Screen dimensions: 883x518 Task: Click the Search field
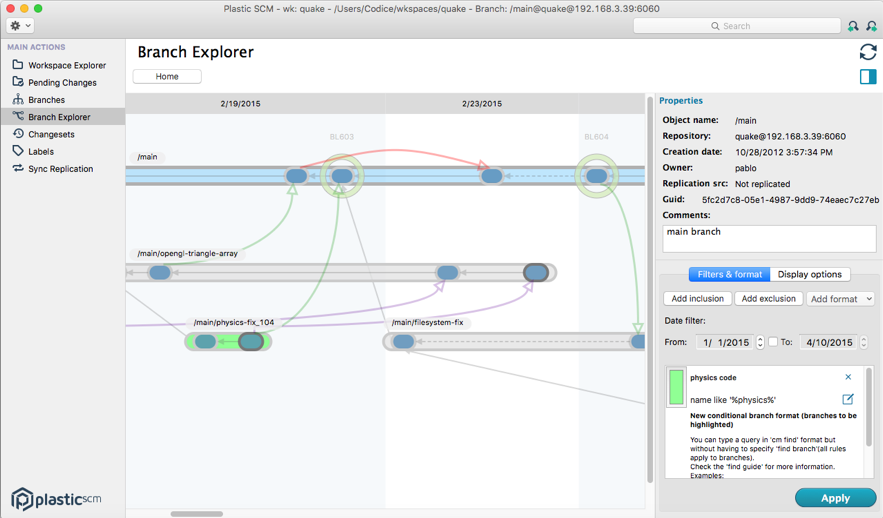[737, 26]
